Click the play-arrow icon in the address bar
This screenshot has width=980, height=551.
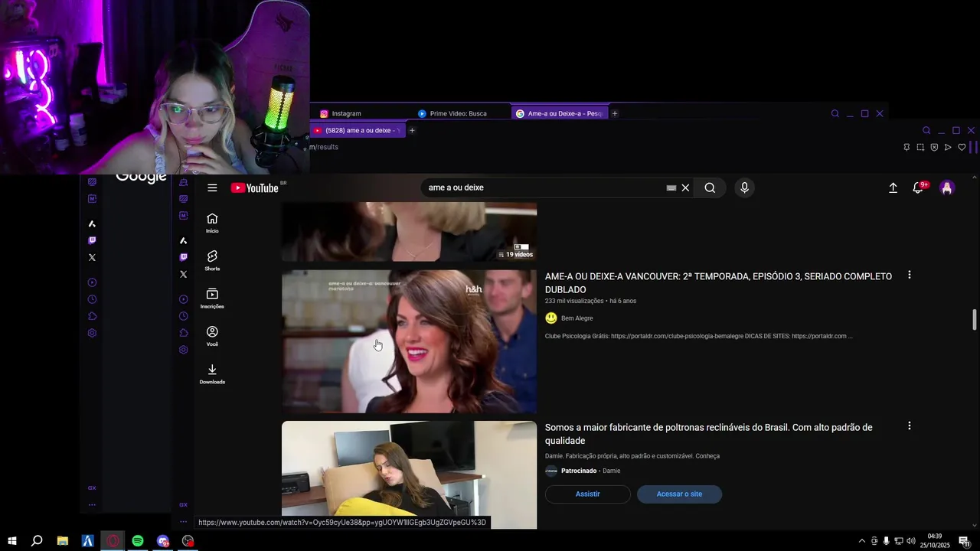coord(948,147)
